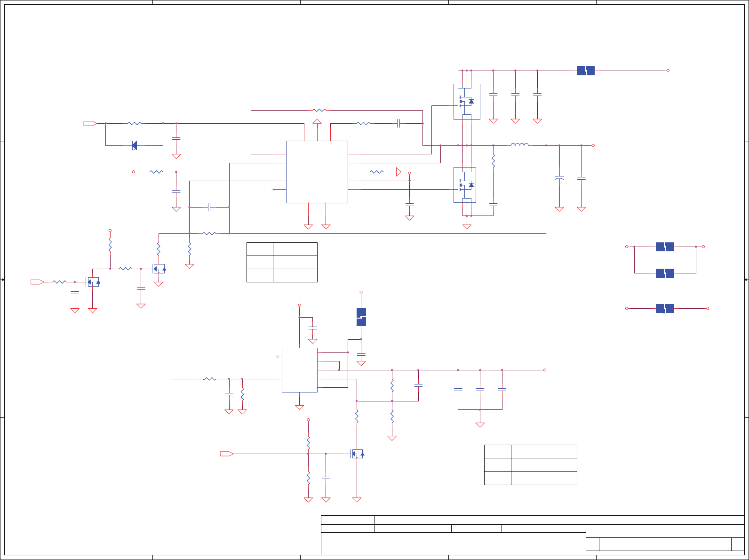Select the snubber capacitor beside the lower MOSFET
This screenshot has height=560, width=749.
click(x=493, y=205)
